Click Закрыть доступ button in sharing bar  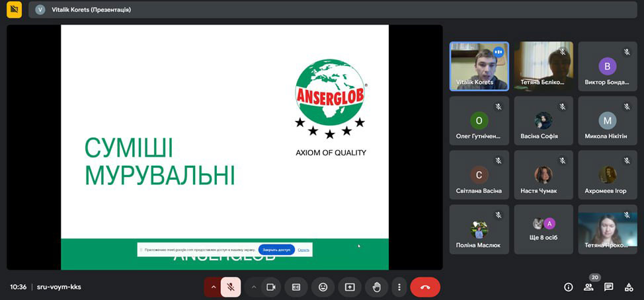click(x=276, y=250)
